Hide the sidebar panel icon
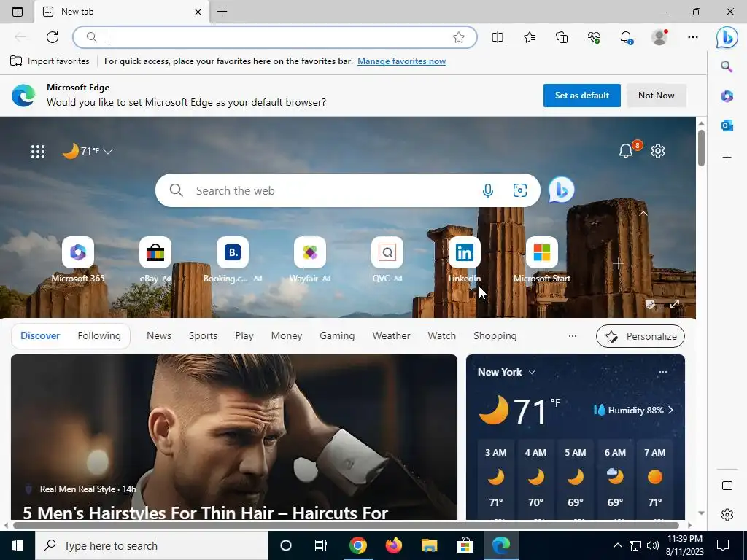The height and width of the screenshot is (560, 747). (x=727, y=485)
